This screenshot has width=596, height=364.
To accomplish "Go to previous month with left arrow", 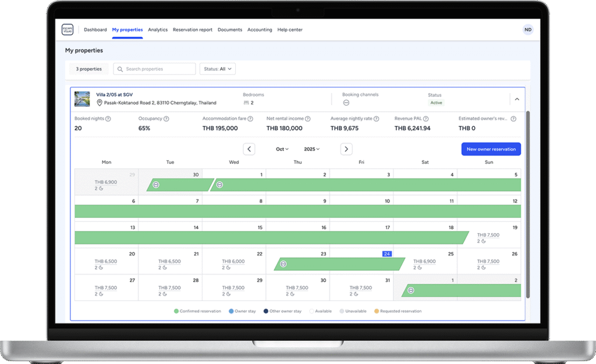I will pyautogui.click(x=249, y=149).
